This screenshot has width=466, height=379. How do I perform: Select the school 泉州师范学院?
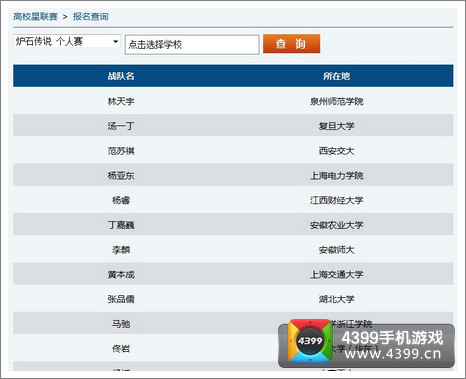[337, 101]
